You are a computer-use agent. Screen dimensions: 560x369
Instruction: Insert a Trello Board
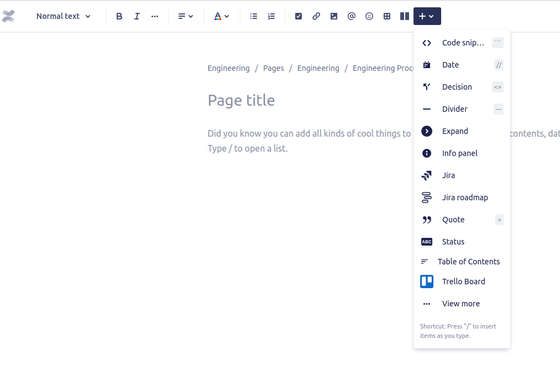[x=462, y=281]
